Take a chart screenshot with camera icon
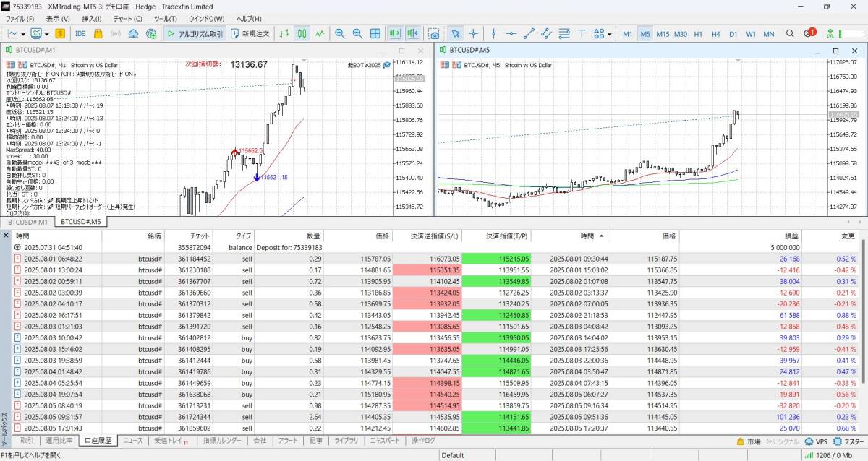Image resolution: width=868 pixels, height=461 pixels. click(434, 33)
